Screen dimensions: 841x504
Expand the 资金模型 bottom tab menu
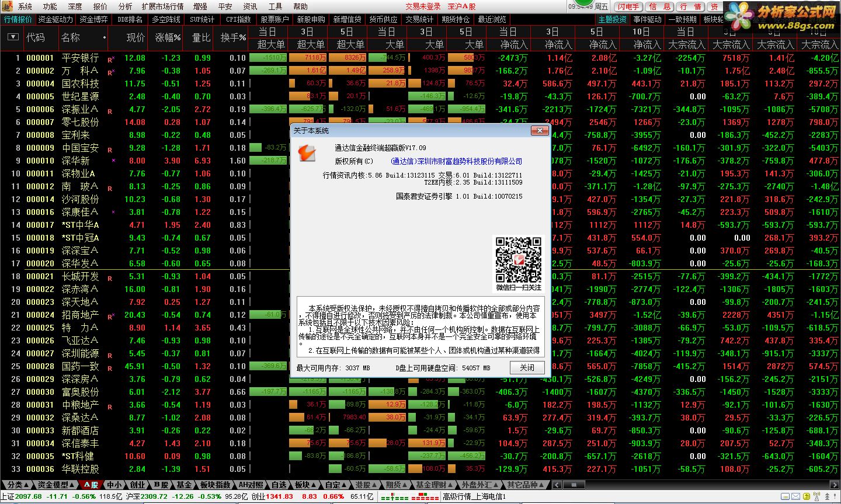(x=56, y=485)
